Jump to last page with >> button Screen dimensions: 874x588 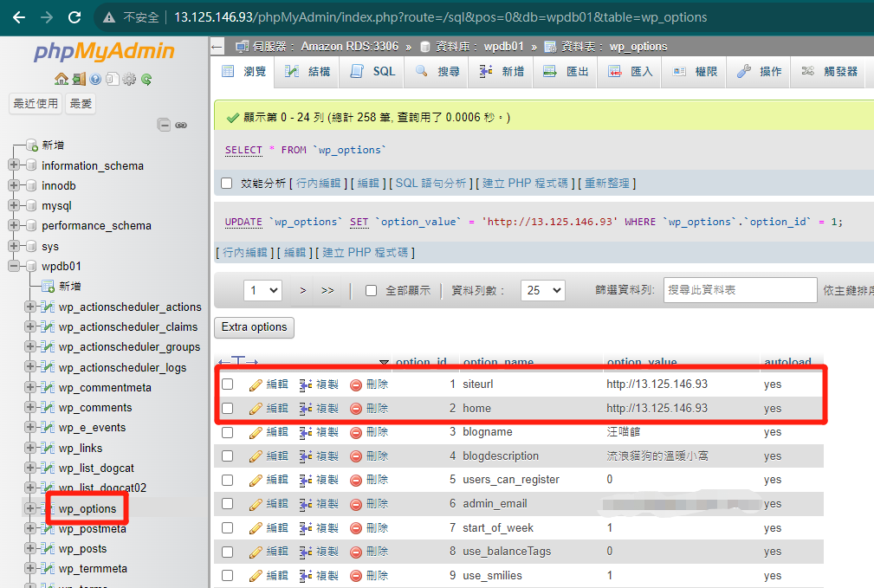click(327, 290)
